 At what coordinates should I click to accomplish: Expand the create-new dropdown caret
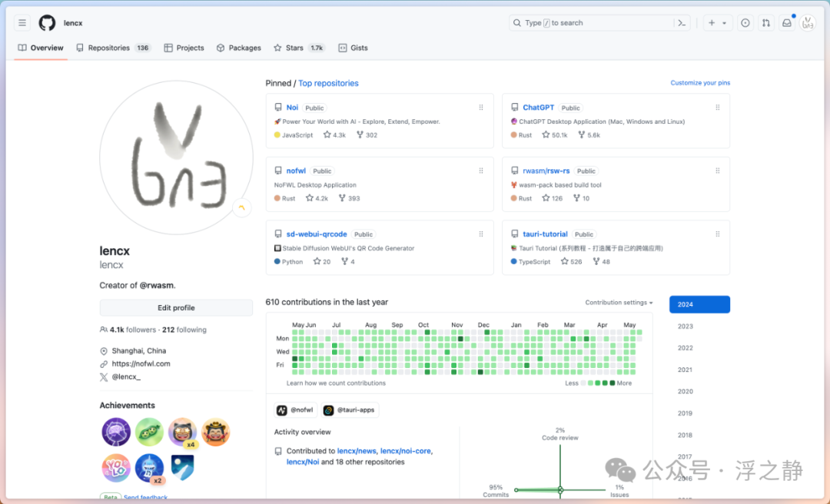pyautogui.click(x=724, y=23)
